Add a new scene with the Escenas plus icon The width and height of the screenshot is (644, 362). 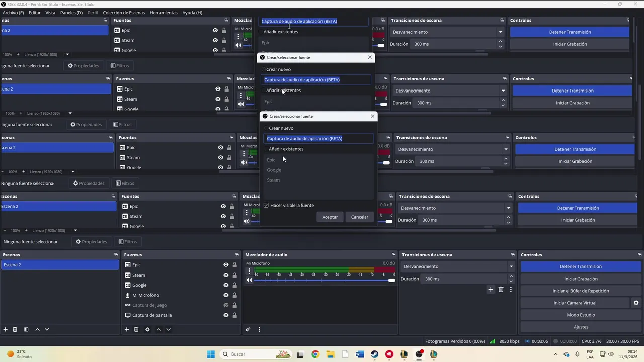pos(6,329)
